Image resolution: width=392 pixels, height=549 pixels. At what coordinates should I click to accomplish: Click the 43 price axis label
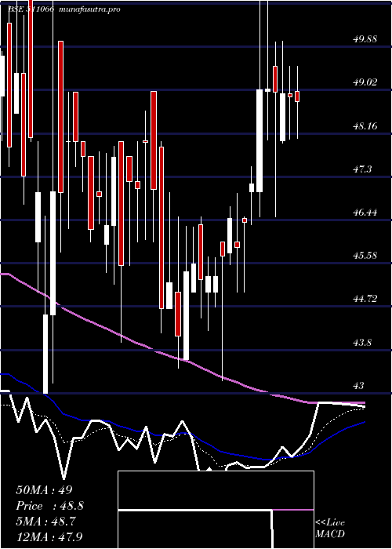tap(359, 386)
